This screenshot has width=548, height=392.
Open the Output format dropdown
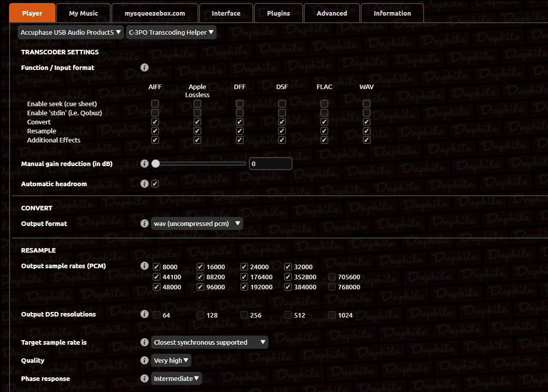(x=197, y=223)
